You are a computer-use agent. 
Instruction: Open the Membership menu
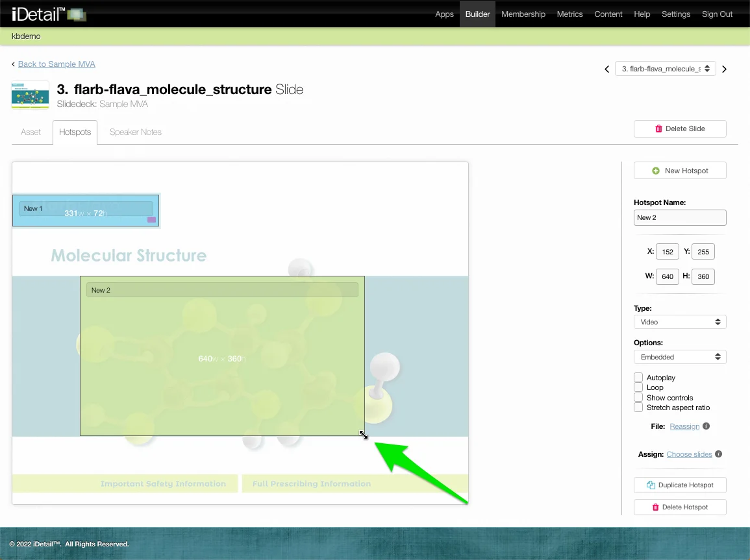(523, 14)
